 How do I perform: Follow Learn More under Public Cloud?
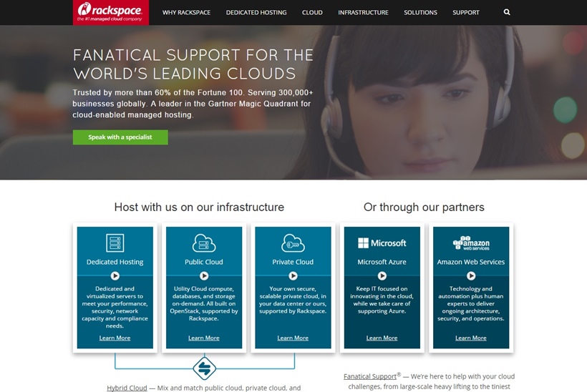(204, 338)
